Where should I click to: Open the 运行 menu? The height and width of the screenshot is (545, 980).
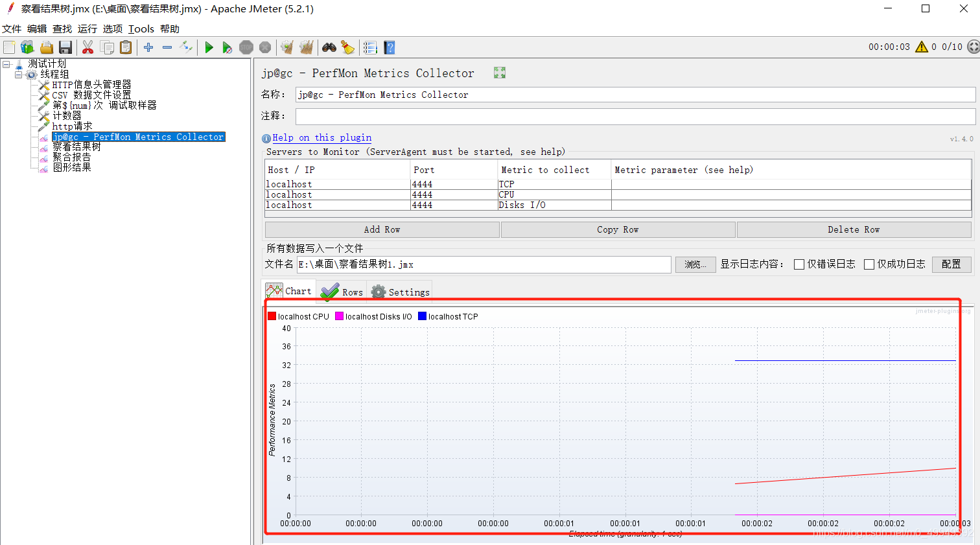[x=87, y=29]
